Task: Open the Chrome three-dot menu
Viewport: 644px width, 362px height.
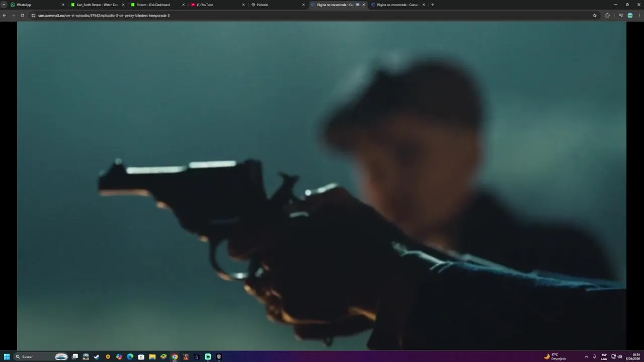Action: tap(639, 16)
